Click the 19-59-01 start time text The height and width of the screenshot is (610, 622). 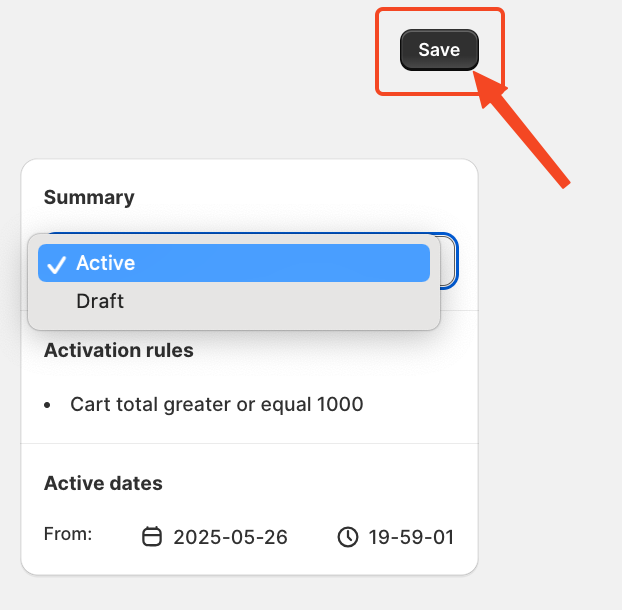[411, 537]
